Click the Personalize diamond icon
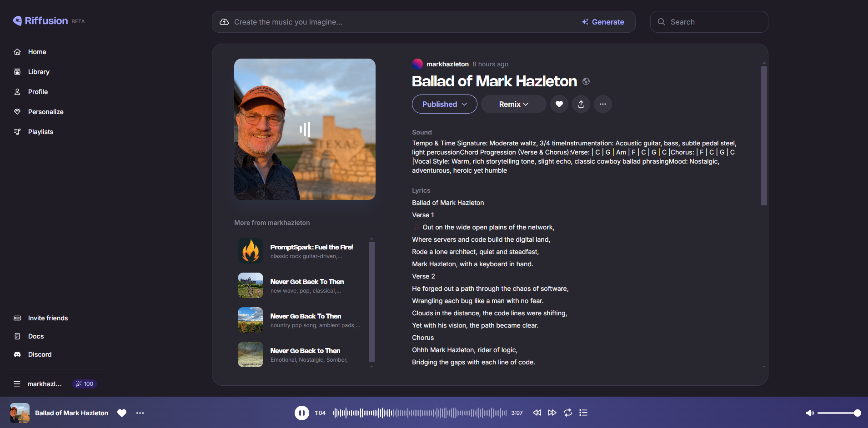868x428 pixels. point(17,112)
